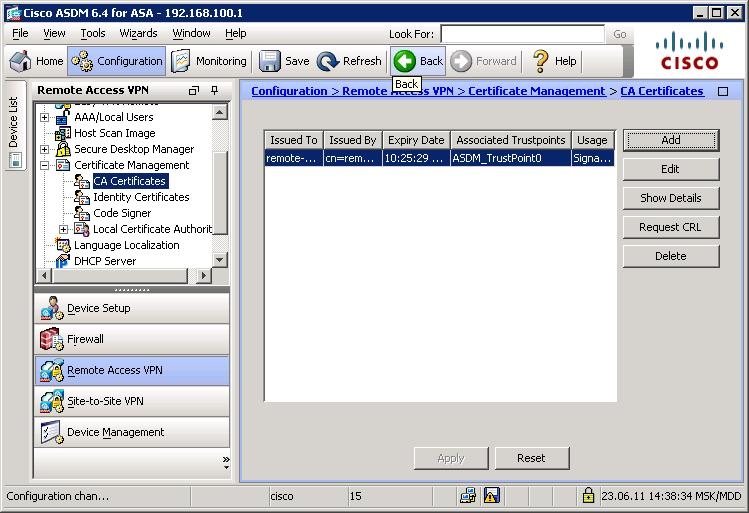The height and width of the screenshot is (513, 749).
Task: Open the Tools menu
Action: point(93,33)
